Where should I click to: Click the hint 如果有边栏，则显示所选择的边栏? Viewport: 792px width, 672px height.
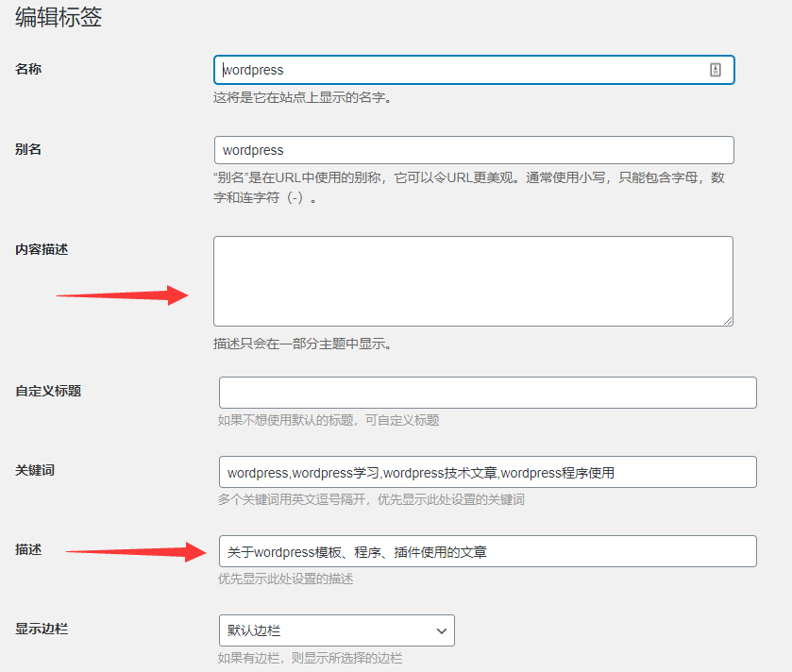tap(311, 658)
